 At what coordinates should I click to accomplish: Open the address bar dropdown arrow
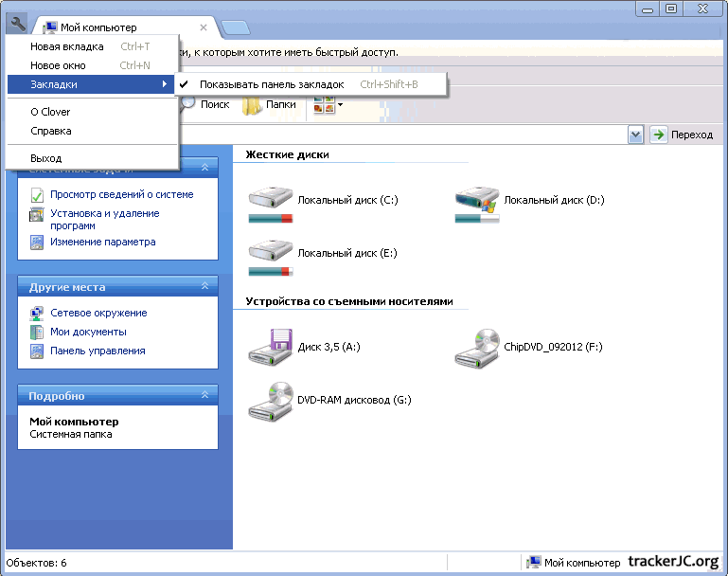[x=635, y=135]
